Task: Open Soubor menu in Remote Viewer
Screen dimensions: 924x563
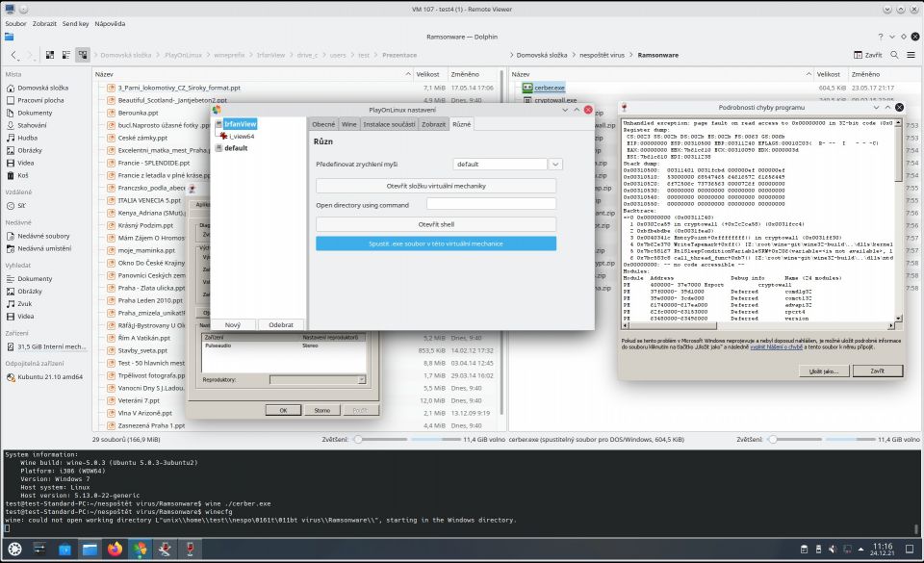Action: coord(16,23)
